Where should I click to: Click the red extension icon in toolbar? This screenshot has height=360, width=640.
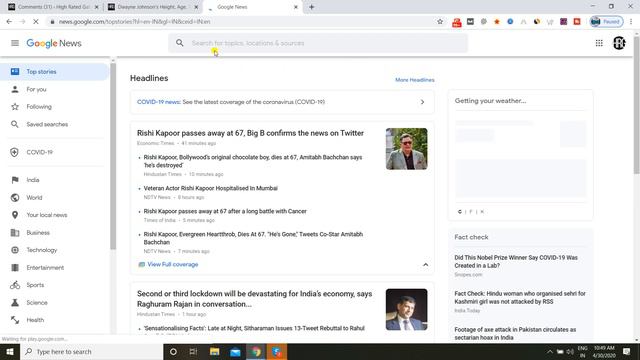click(457, 22)
